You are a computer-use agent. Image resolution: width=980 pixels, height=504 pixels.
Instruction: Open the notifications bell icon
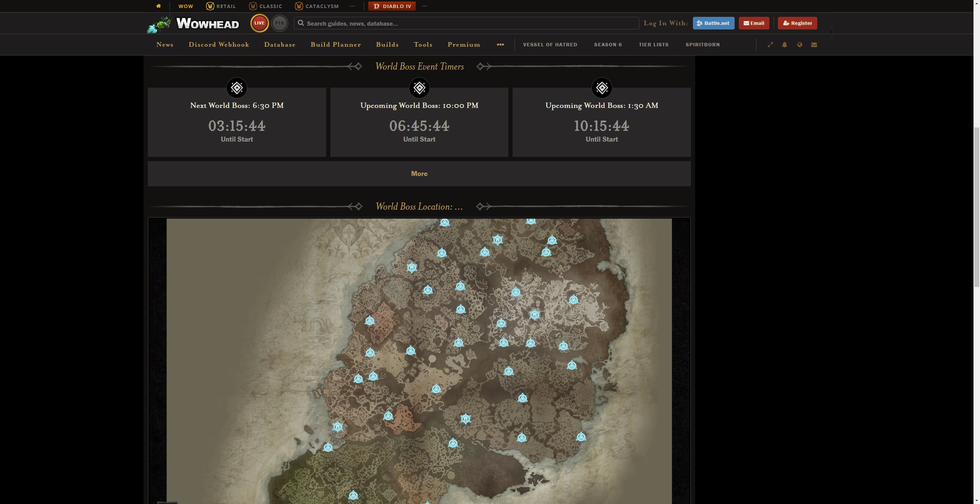[x=784, y=45]
